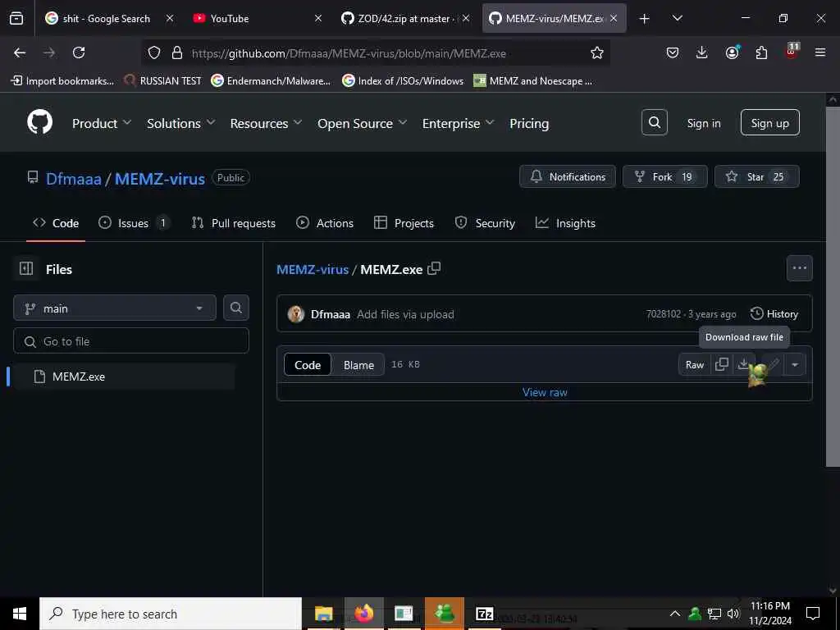Select the Code view toggle
Image resolution: width=840 pixels, height=630 pixels.
pyautogui.click(x=308, y=365)
